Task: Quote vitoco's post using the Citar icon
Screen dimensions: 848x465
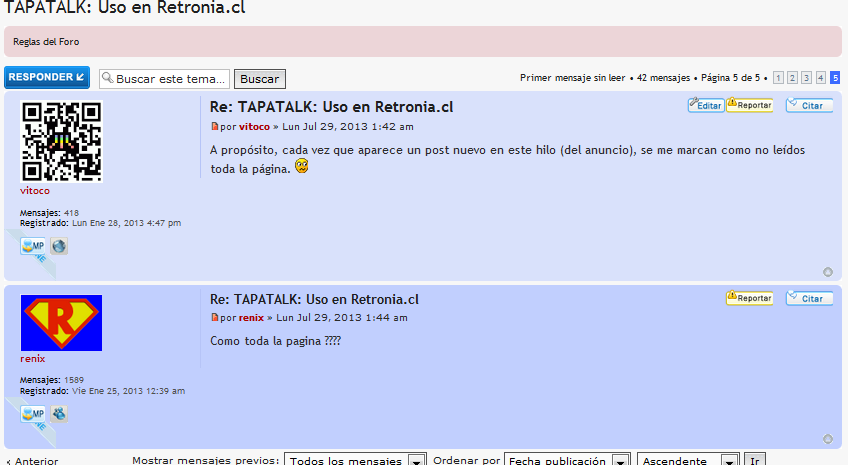Action: [809, 105]
